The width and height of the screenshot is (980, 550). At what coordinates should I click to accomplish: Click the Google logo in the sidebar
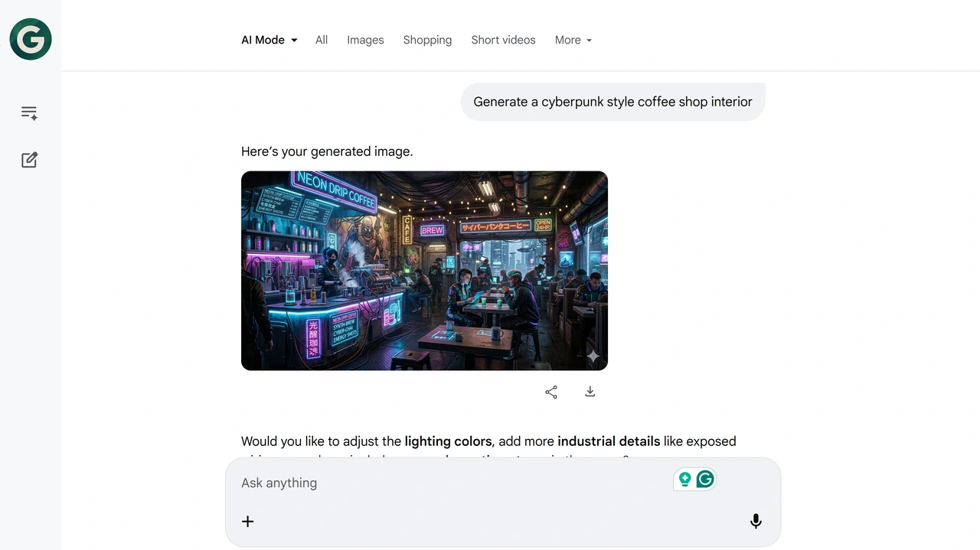tap(31, 39)
